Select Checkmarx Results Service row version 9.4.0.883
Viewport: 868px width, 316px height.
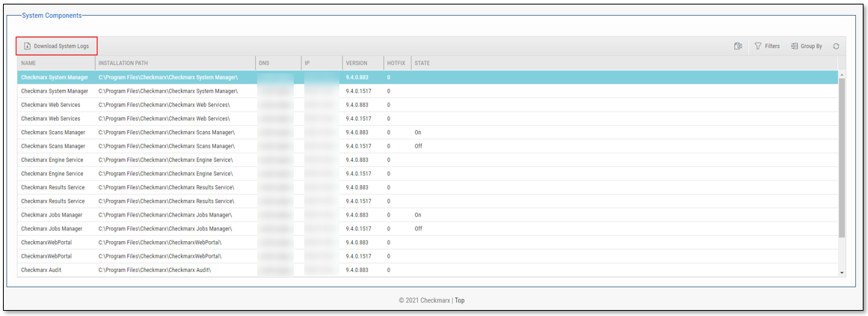point(428,187)
